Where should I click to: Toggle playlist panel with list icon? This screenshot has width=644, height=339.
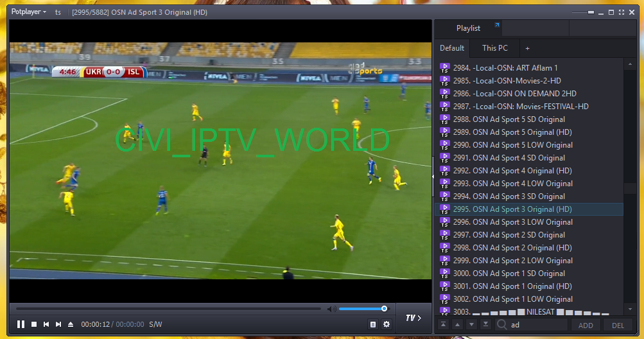coord(373,325)
